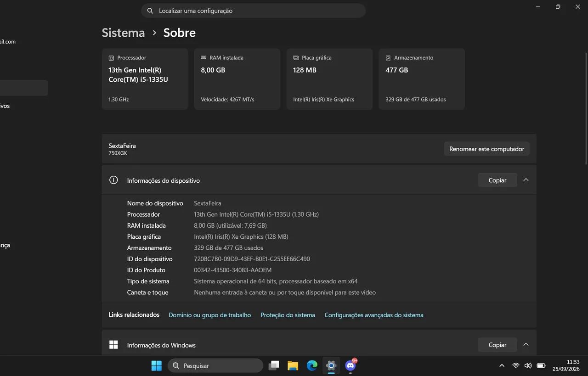Screen dimensions: 588x376
Task: Click the '750XGK' model name text
Action: click(x=118, y=153)
